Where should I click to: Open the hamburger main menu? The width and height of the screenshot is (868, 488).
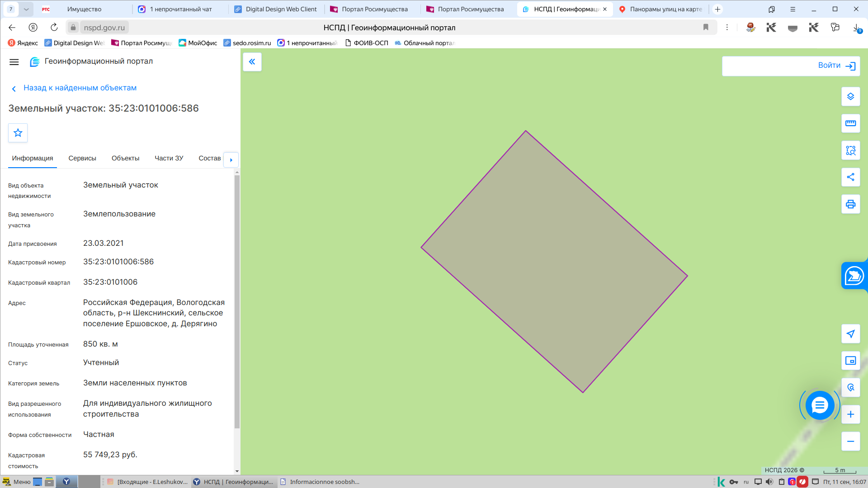click(x=14, y=62)
